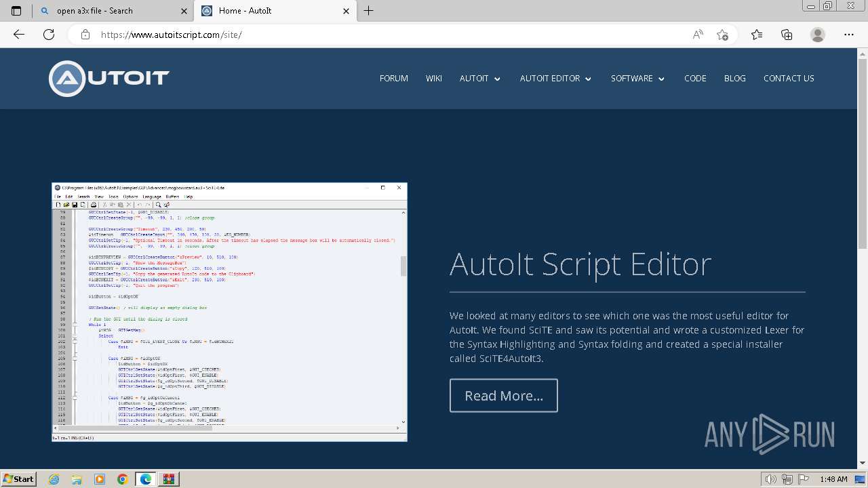Add this page to favorites star

pyautogui.click(x=722, y=35)
